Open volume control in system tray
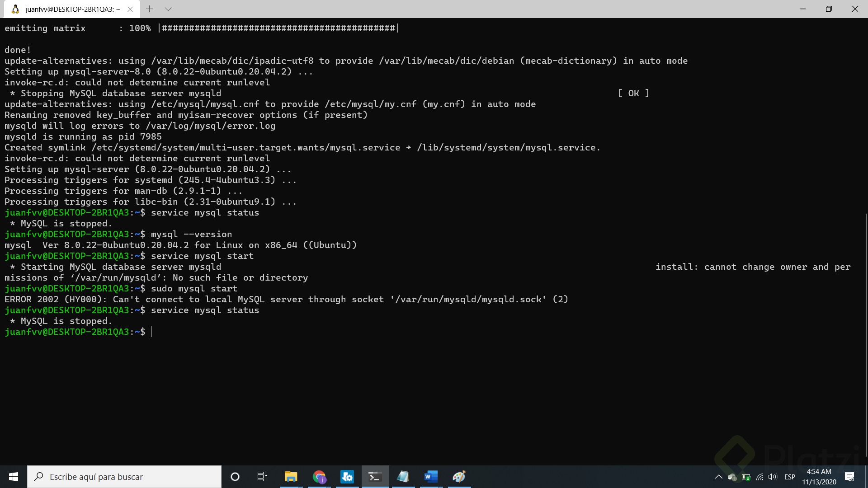 [773, 477]
